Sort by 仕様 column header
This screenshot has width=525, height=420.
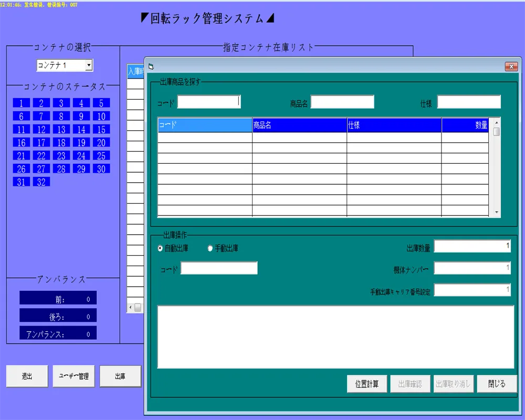coord(394,125)
